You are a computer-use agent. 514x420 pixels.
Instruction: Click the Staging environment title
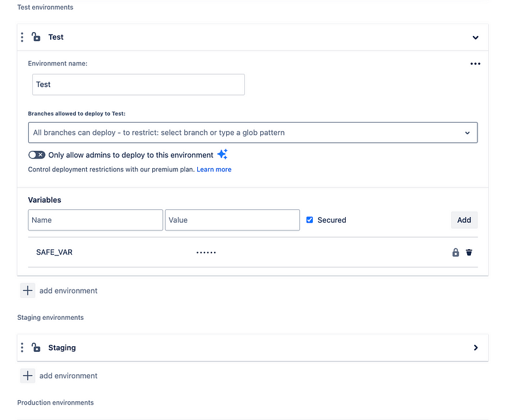[x=62, y=347]
